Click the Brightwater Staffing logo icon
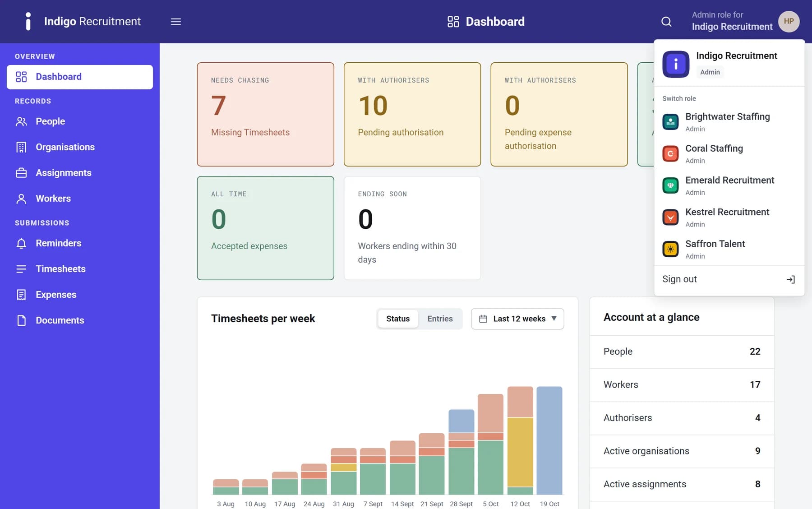 tap(670, 122)
